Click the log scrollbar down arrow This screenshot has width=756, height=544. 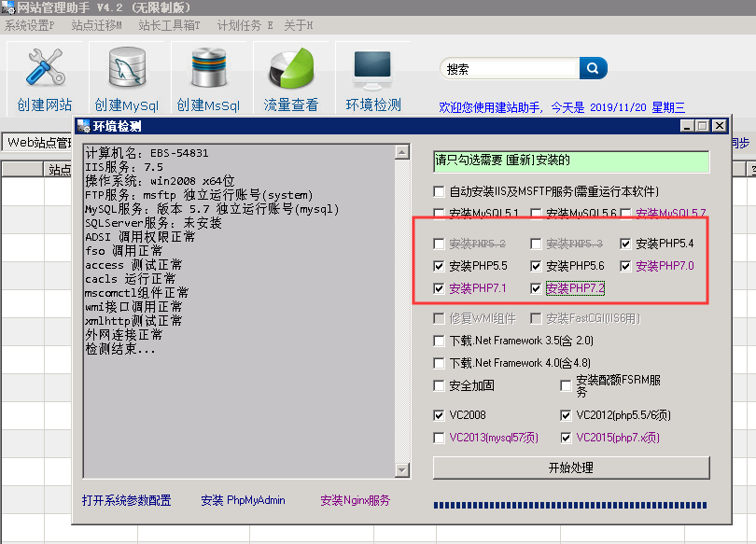[x=402, y=470]
